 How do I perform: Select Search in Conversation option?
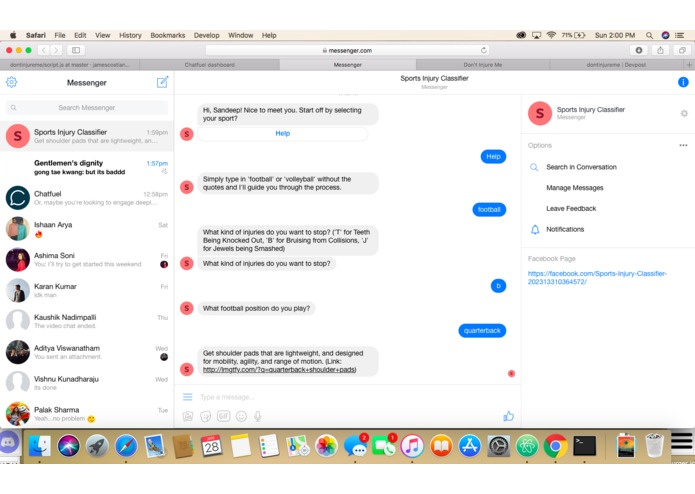click(581, 167)
